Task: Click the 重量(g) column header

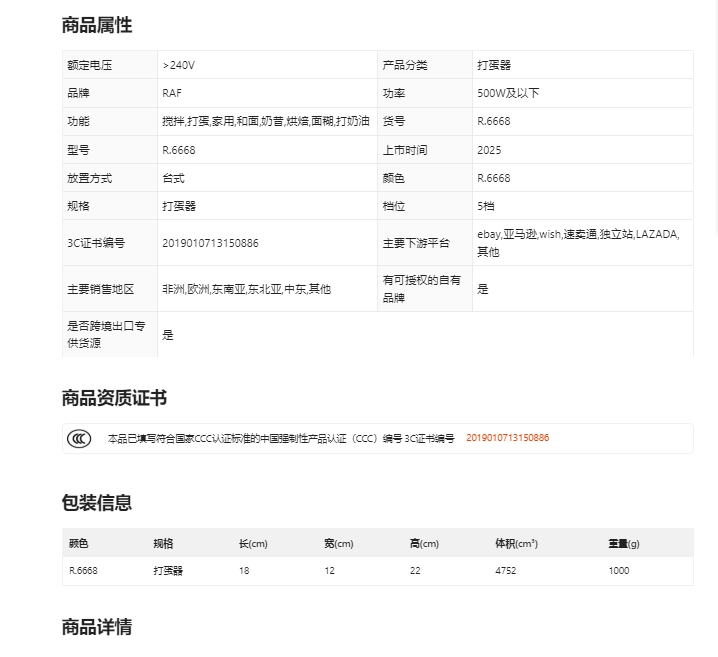Action: [x=624, y=544]
